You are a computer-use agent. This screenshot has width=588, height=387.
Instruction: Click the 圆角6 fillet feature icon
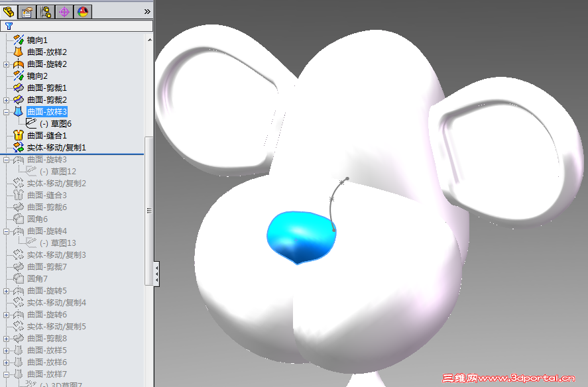(x=19, y=219)
